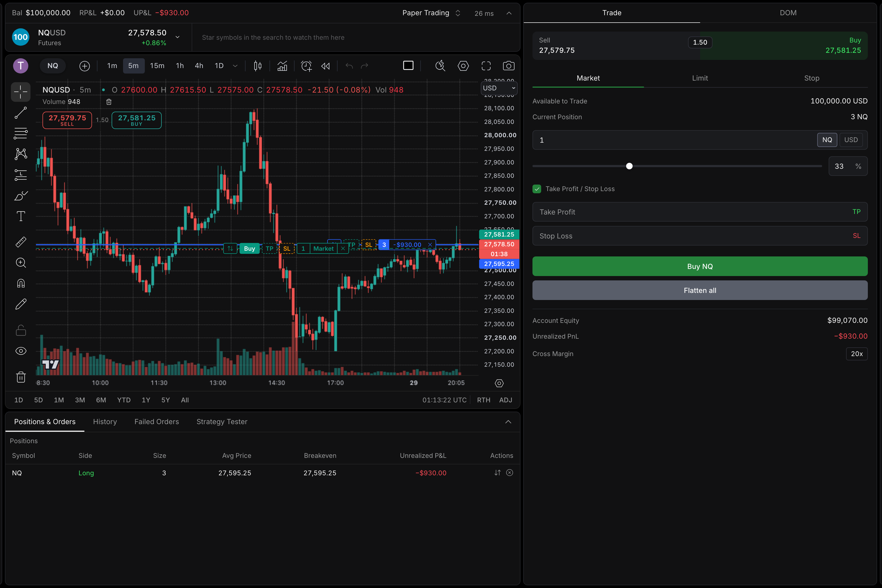Screen dimensions: 882x588
Task: Open the indicators icon in chart toolbar
Action: [x=282, y=66]
